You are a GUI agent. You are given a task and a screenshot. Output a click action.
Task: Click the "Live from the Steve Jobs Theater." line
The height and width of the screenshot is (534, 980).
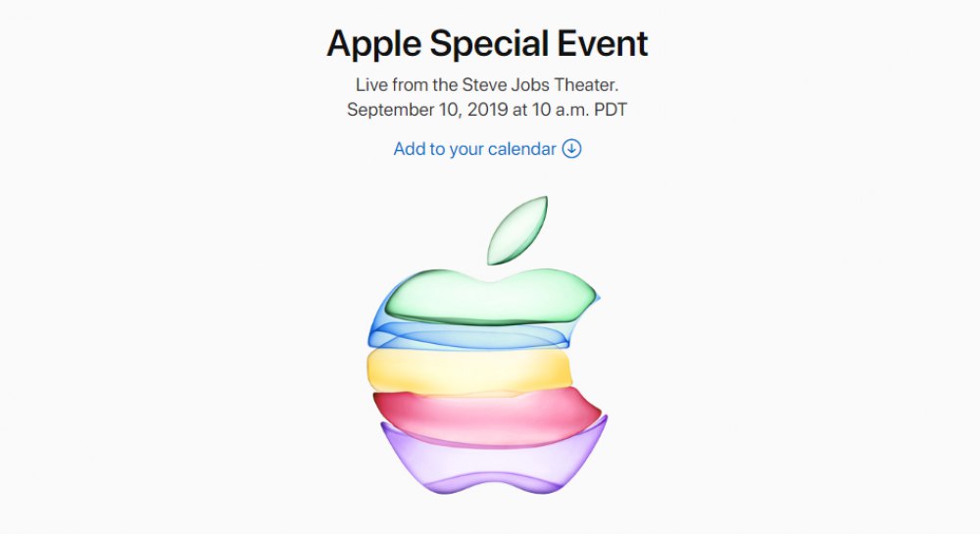coord(487,85)
